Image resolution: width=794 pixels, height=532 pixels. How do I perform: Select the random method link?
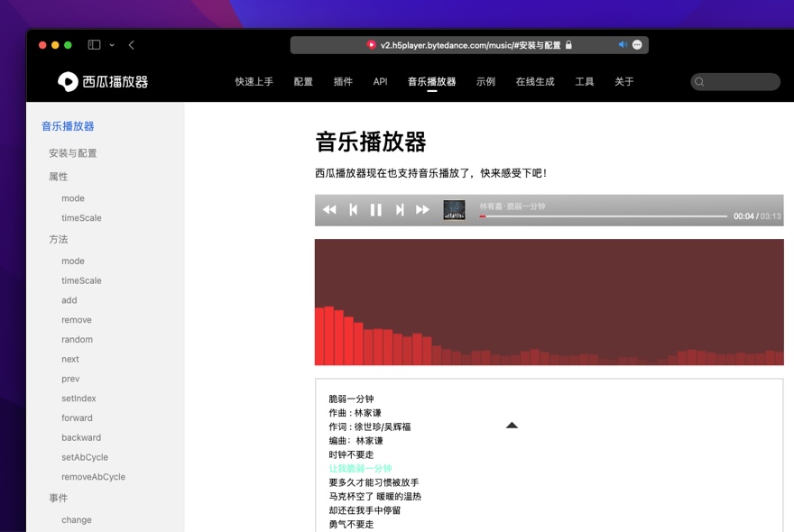tap(77, 339)
